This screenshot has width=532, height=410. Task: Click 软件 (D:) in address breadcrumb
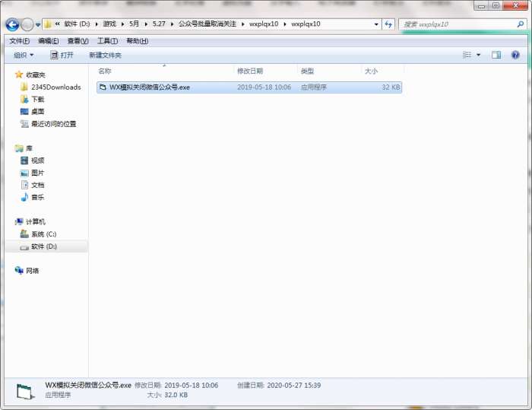click(77, 24)
